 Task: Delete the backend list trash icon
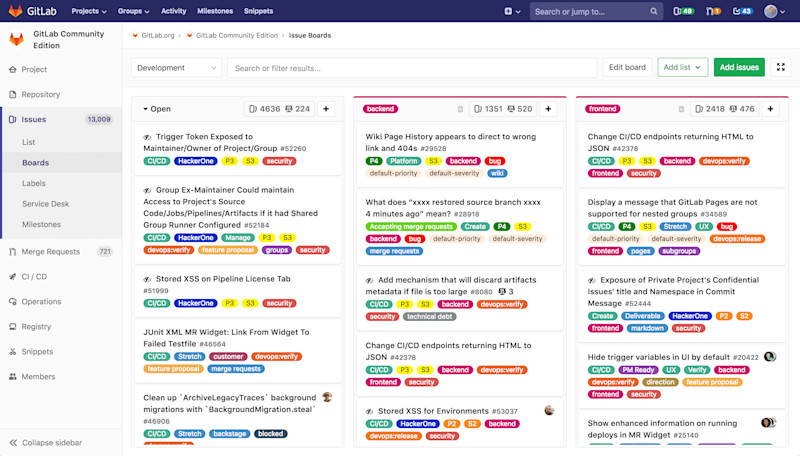point(460,109)
